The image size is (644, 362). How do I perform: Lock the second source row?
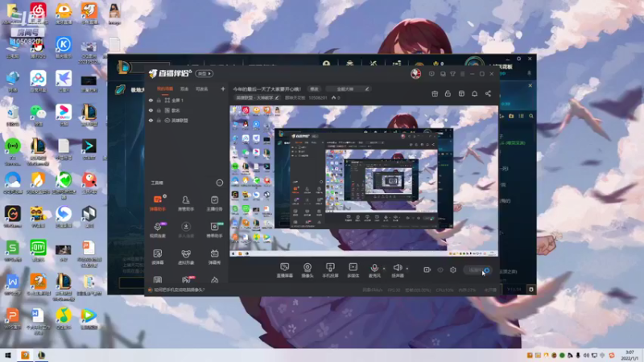[x=159, y=110]
